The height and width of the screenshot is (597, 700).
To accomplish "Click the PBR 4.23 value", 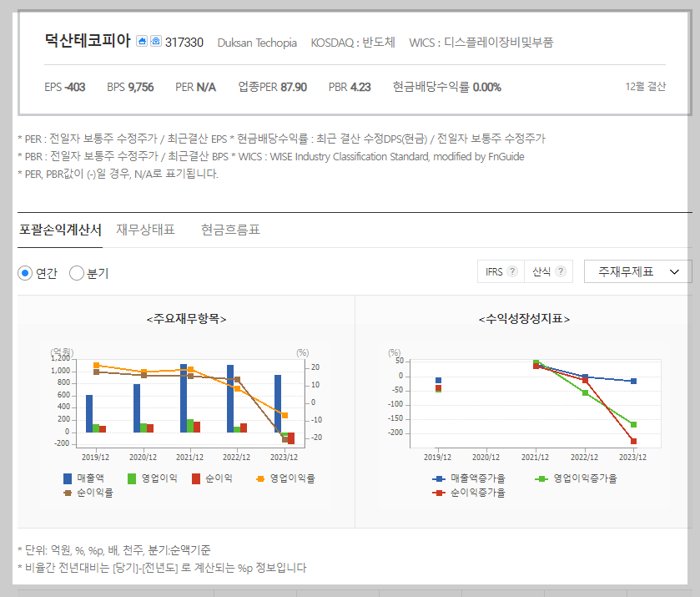I will tap(350, 87).
